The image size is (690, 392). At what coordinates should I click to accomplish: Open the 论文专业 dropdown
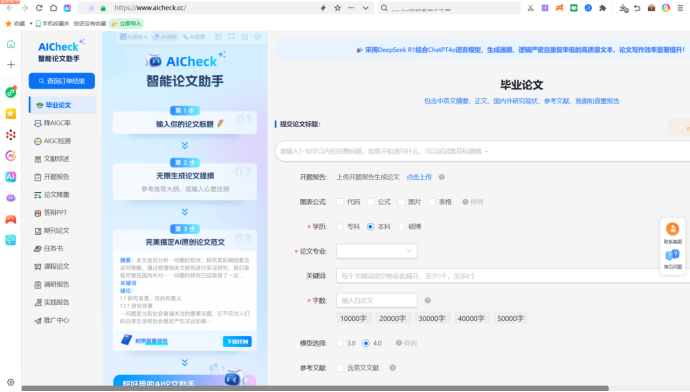[377, 251]
